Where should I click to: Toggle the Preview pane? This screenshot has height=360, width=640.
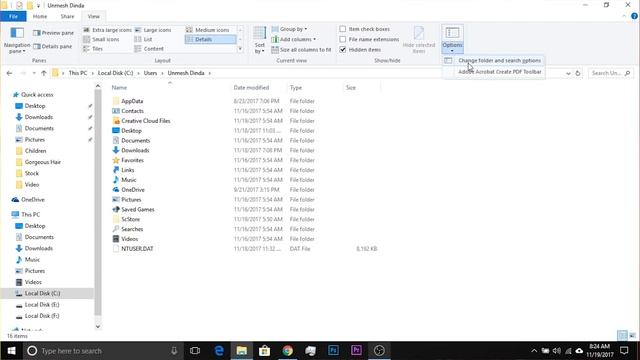tap(53, 33)
